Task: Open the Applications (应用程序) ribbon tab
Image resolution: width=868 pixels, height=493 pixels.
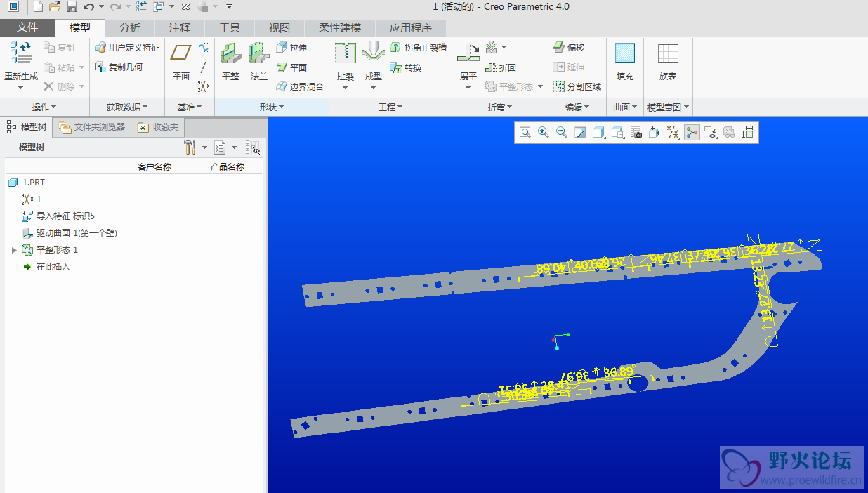Action: (411, 28)
